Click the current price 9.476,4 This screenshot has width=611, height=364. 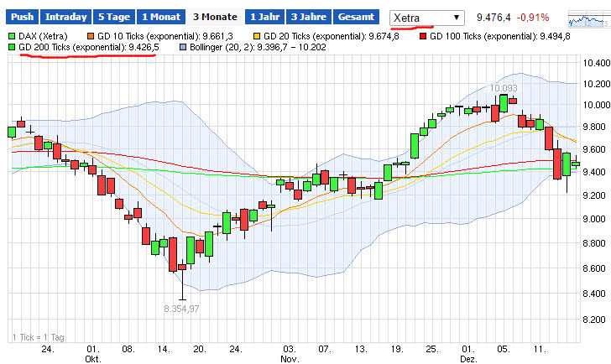coord(492,17)
